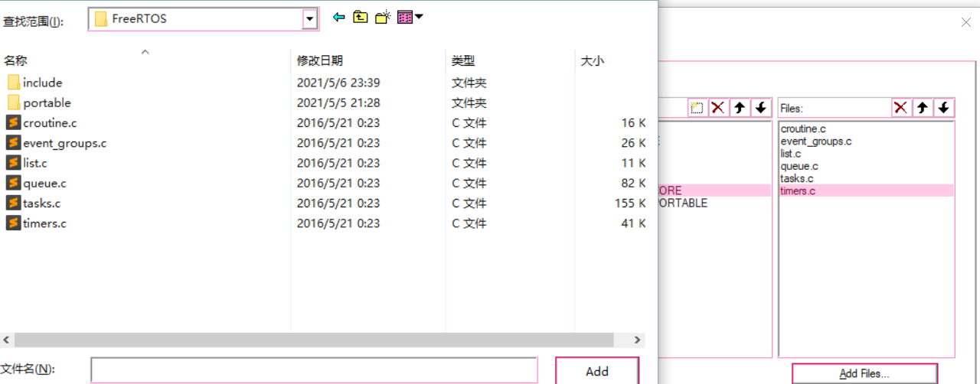
Task: Click the queue.c file name in the browser
Action: [x=44, y=183]
